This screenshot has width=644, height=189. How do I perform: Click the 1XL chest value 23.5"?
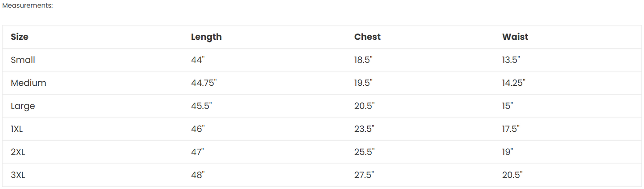(x=364, y=129)
